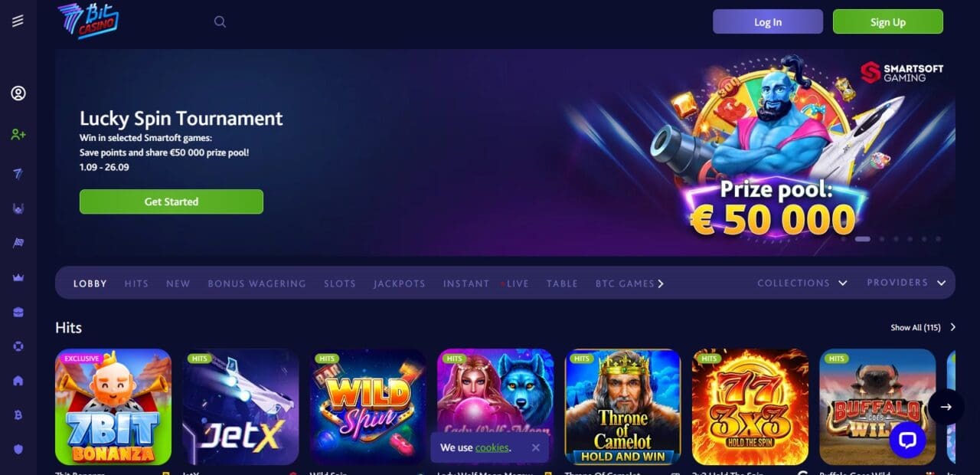Select the crown icon in sidebar
This screenshot has height=475, width=980.
(x=18, y=277)
